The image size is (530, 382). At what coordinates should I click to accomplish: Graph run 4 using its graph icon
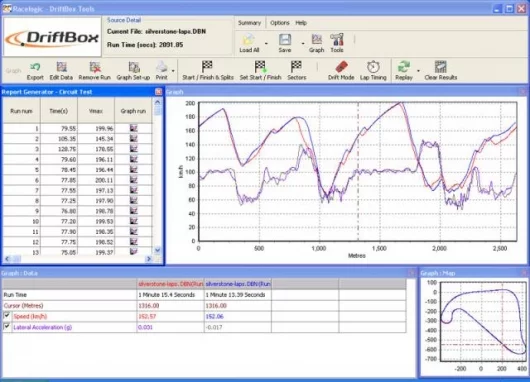134,159
